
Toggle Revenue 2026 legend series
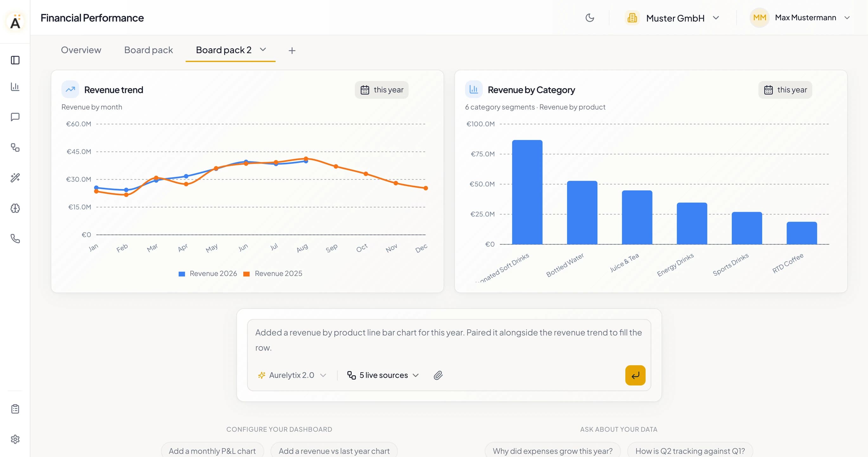207,273
